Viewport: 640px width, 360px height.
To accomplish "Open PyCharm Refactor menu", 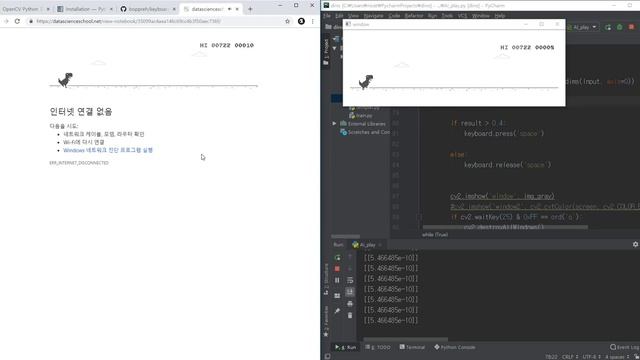I will (x=414, y=16).
